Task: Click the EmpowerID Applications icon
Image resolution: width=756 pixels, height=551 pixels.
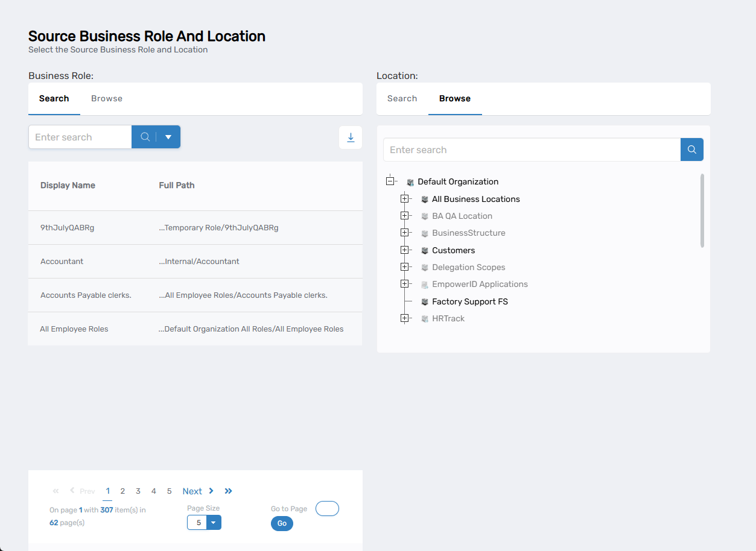Action: (x=424, y=283)
